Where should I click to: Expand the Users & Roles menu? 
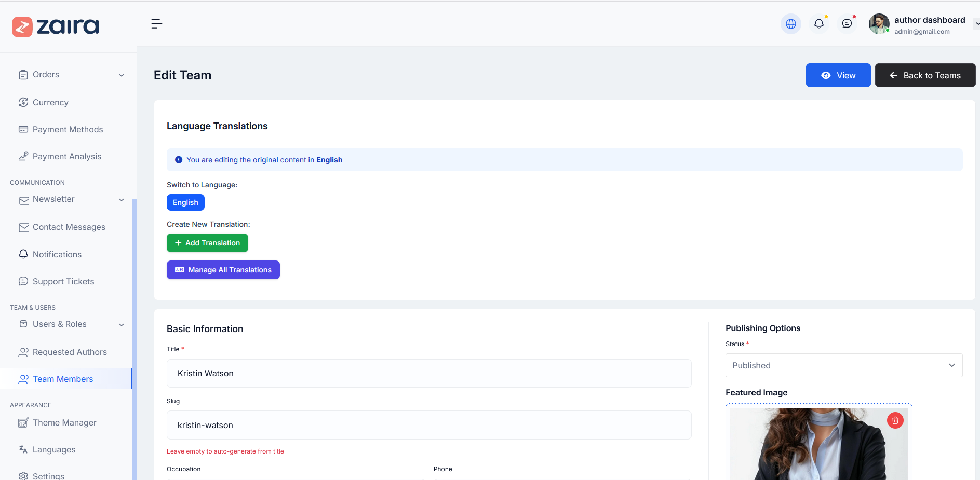click(122, 325)
